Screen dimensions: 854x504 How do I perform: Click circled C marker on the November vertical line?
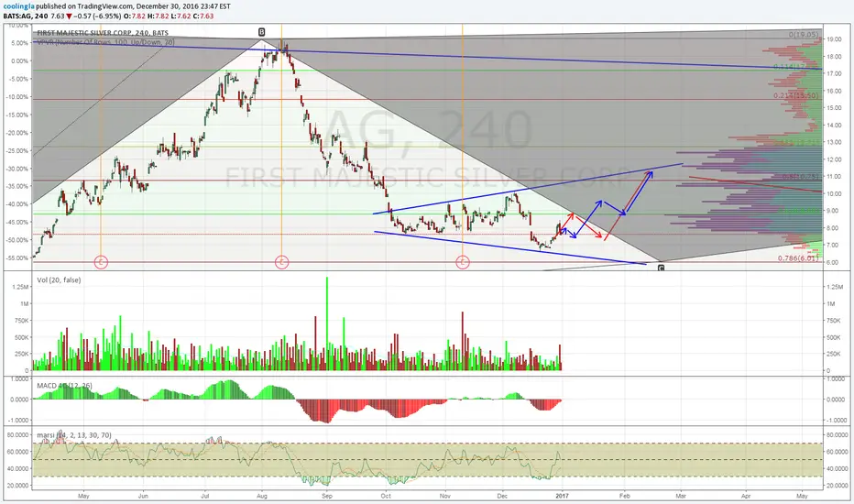462,262
